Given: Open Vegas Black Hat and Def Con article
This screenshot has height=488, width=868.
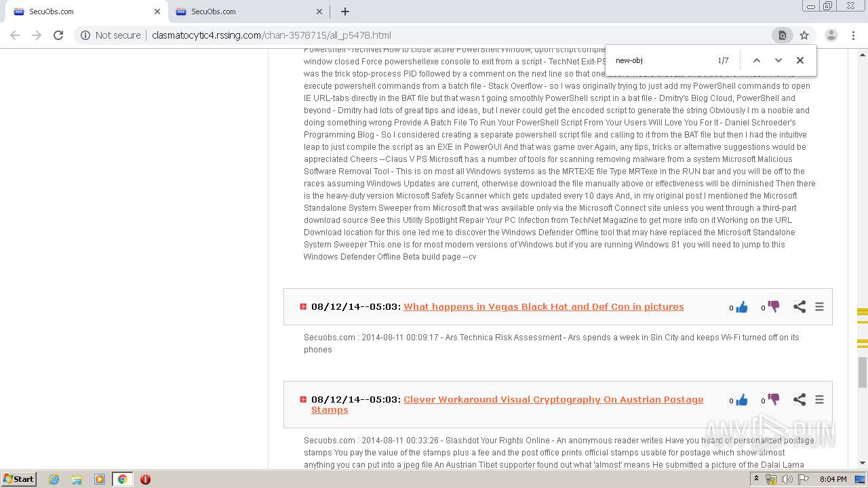Looking at the screenshot, I should [x=544, y=306].
